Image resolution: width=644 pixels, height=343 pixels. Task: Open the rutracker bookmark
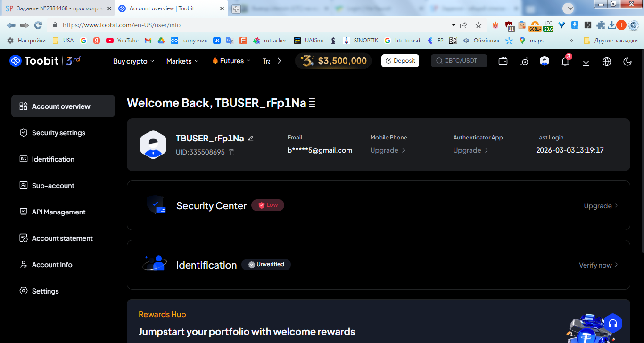[270, 41]
